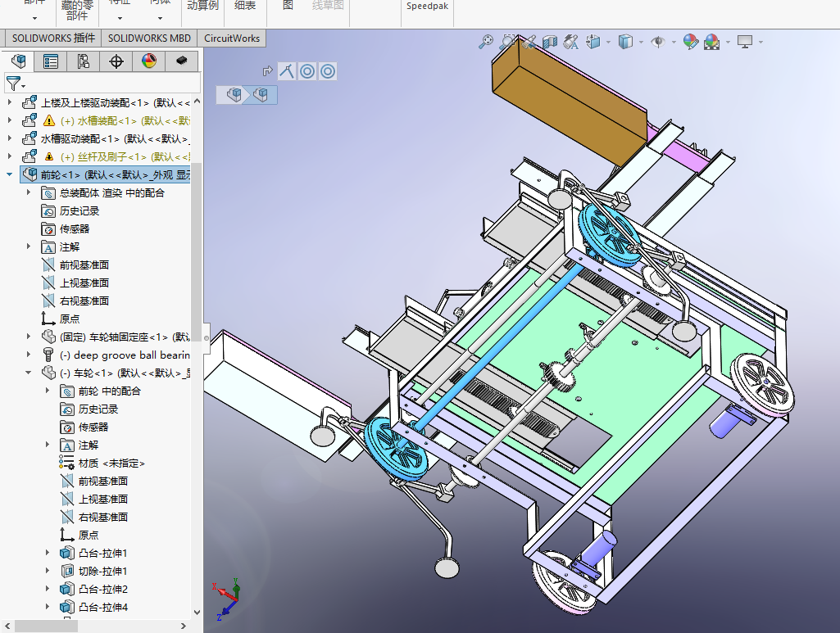840x633 pixels.
Task: Open the CircuitWorks chip icon tab
Action: [182, 61]
